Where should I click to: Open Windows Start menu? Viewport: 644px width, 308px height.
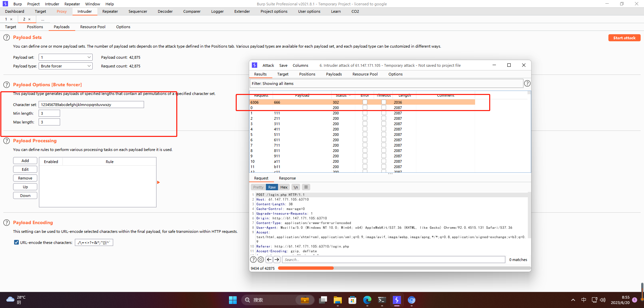click(x=233, y=300)
